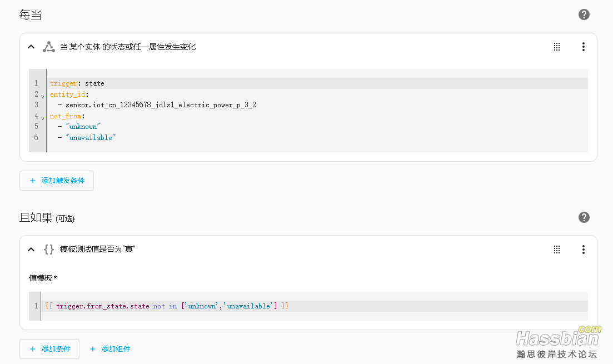Click the sensor.iot_cn_12345678 entity line
The image size is (613, 364).
coord(317,105)
